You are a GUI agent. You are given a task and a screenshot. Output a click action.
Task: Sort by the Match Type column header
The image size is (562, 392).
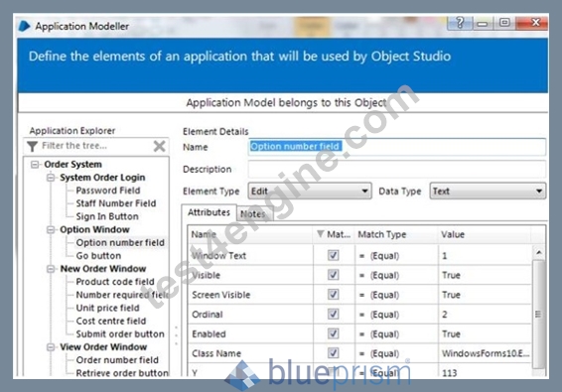coord(396,234)
